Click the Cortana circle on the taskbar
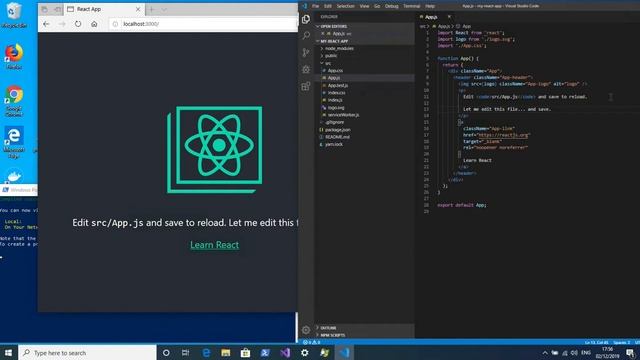 166,353
